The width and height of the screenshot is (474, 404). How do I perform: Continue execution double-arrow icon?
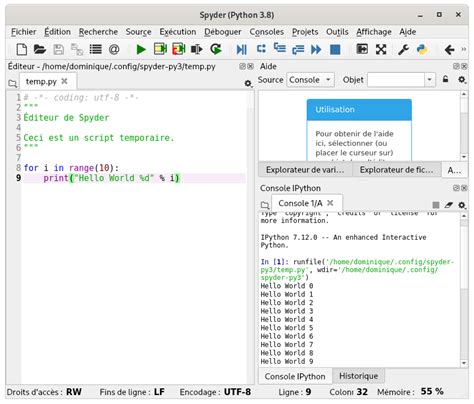click(x=316, y=50)
